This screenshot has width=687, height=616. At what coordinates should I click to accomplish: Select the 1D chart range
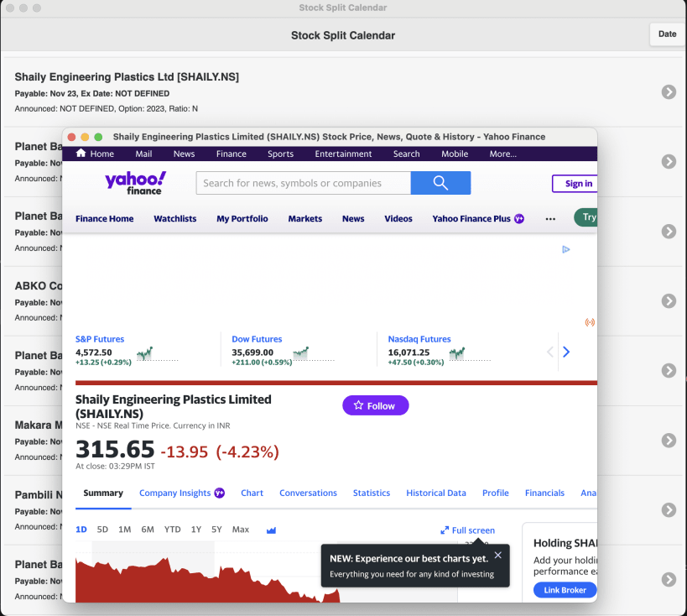(81, 530)
